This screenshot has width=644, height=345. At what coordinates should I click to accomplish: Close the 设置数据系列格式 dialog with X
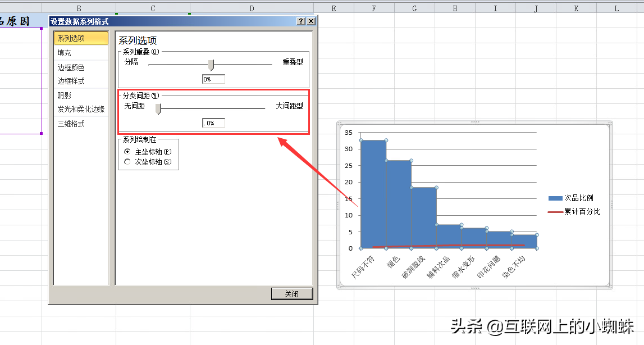click(x=311, y=21)
